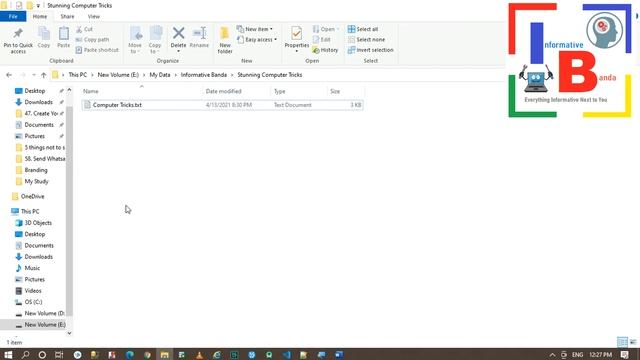The width and height of the screenshot is (640, 360).
Task: Open the Easy access dropdown
Action: 257,40
